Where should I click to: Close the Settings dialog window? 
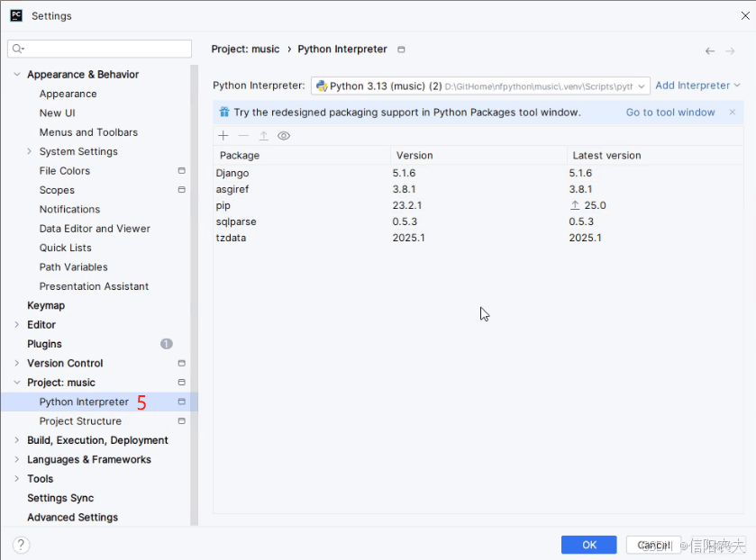tap(745, 16)
